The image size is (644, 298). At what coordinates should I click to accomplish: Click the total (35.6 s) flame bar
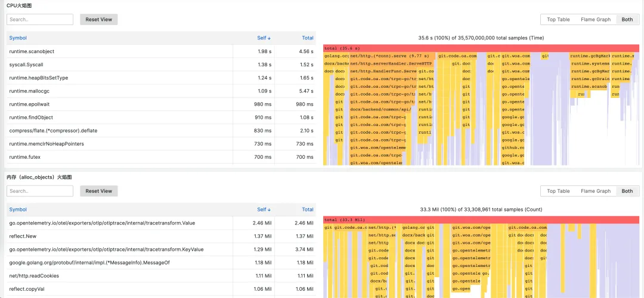pos(481,48)
